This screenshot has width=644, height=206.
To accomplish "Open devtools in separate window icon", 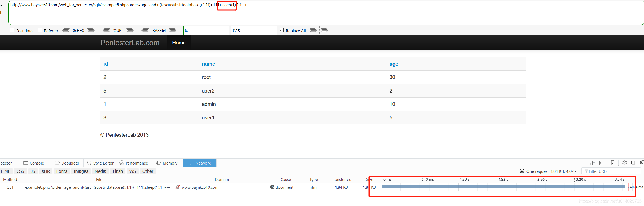I will (x=642, y=163).
